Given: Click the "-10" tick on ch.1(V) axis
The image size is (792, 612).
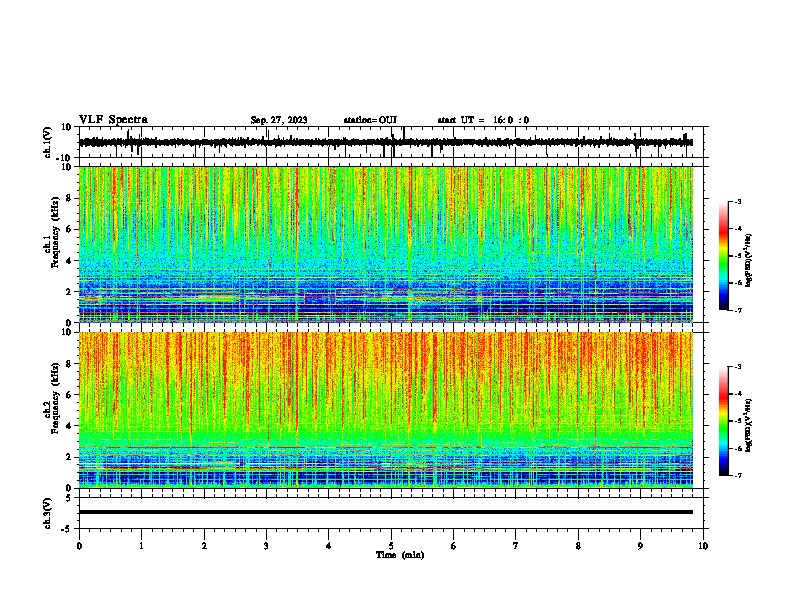Looking at the screenshot, I should pos(65,158).
